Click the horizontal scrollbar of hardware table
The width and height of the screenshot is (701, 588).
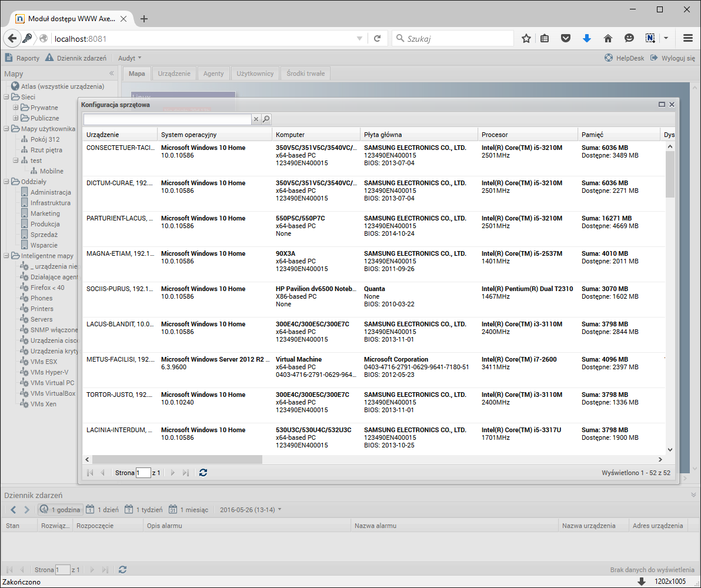[x=176, y=459]
